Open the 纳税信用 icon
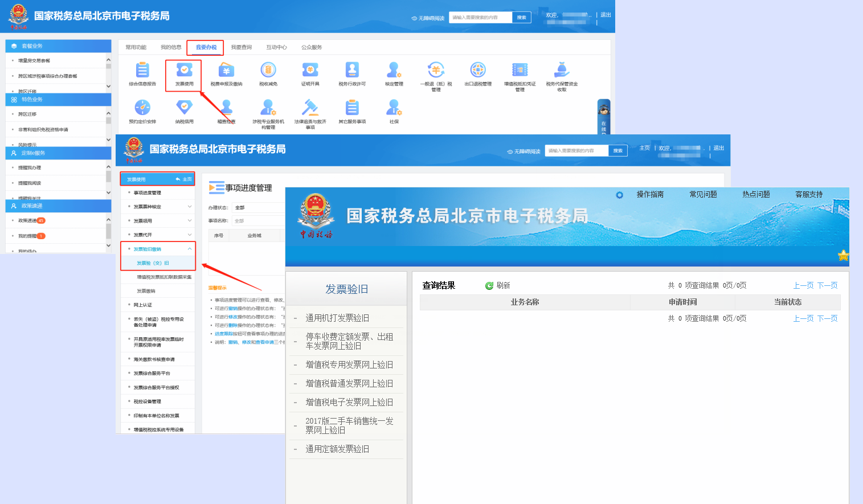 coord(184,107)
